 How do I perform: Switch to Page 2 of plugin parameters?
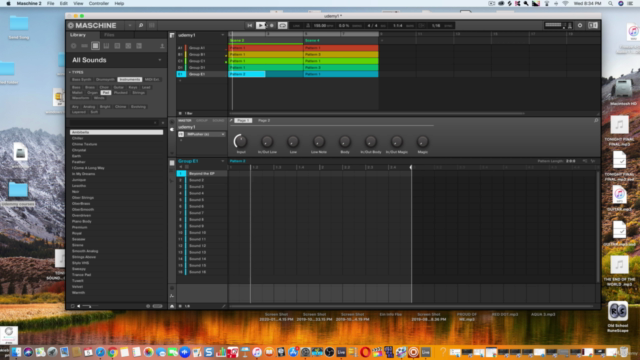coord(264,120)
